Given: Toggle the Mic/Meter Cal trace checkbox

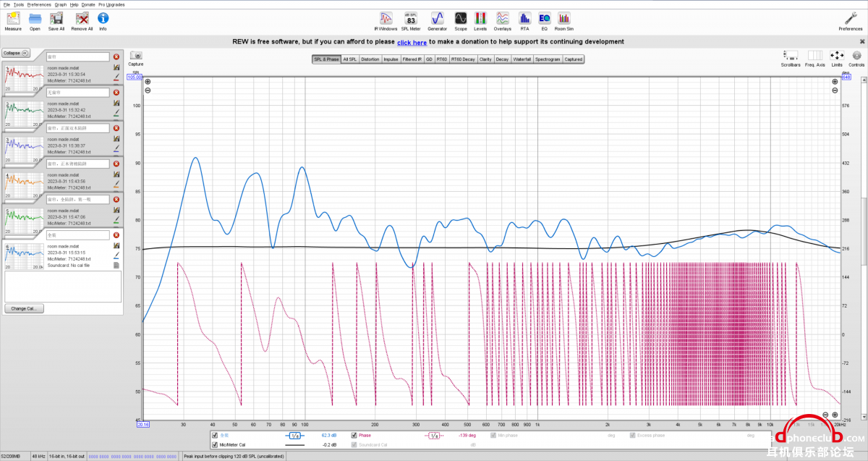Looking at the screenshot, I should [x=215, y=444].
